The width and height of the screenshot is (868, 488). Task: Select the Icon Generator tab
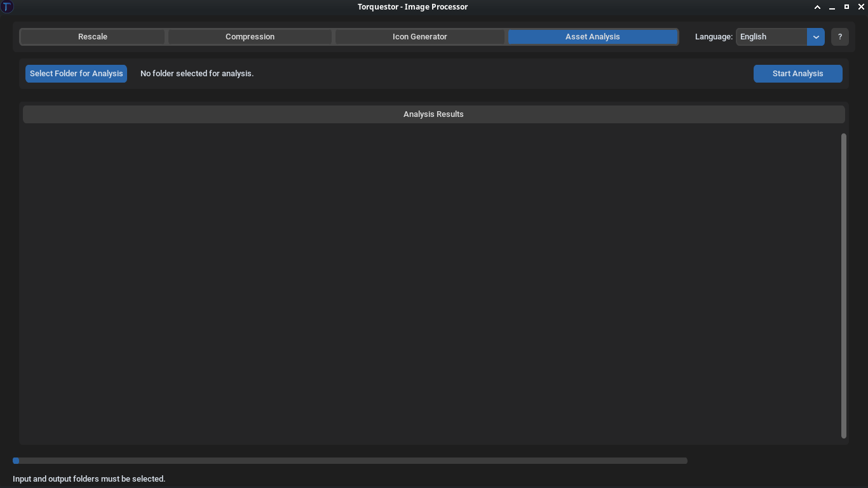coord(420,37)
